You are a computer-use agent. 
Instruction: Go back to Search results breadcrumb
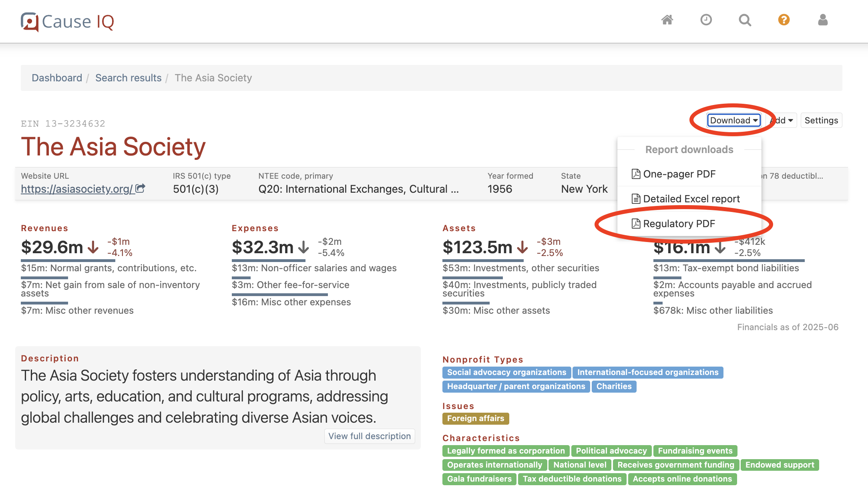point(129,78)
